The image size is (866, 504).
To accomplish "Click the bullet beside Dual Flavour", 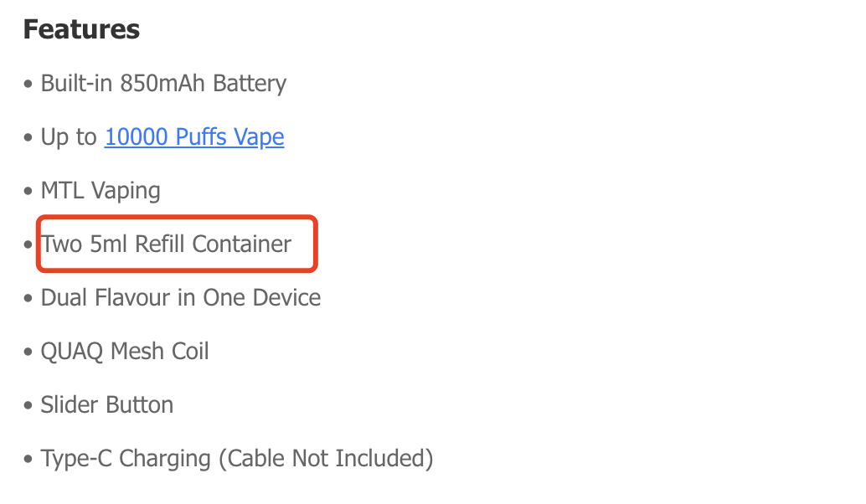I will point(28,298).
